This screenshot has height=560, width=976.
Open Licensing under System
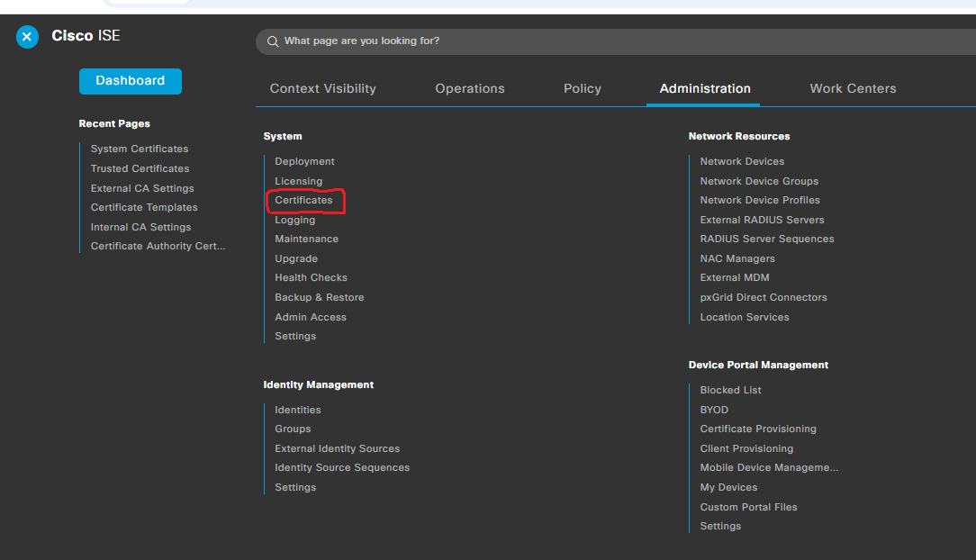299,181
